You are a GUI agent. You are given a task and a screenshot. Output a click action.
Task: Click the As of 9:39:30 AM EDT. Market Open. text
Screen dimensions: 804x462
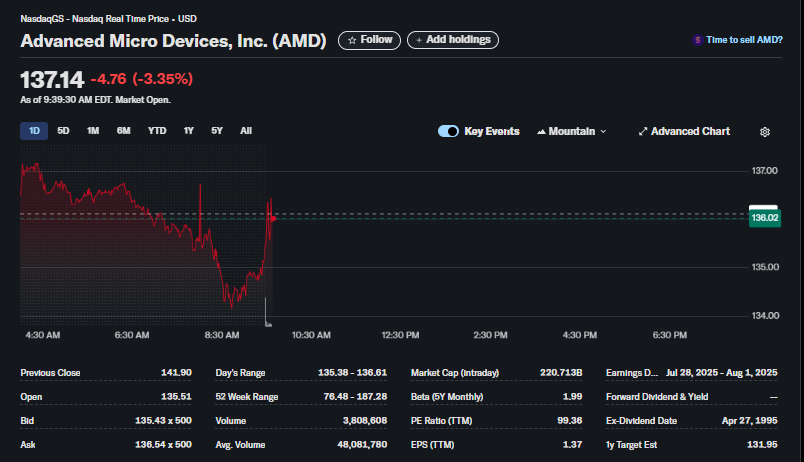click(x=95, y=100)
